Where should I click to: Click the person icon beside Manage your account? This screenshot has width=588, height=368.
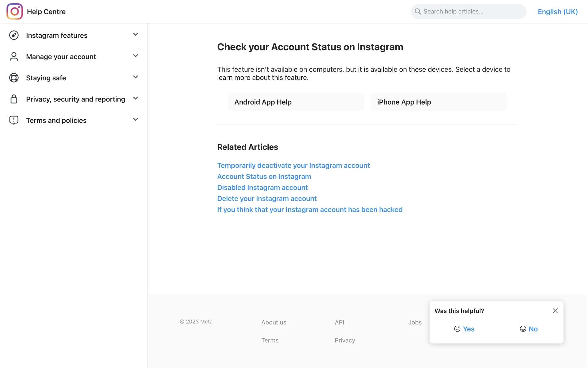[x=14, y=56]
